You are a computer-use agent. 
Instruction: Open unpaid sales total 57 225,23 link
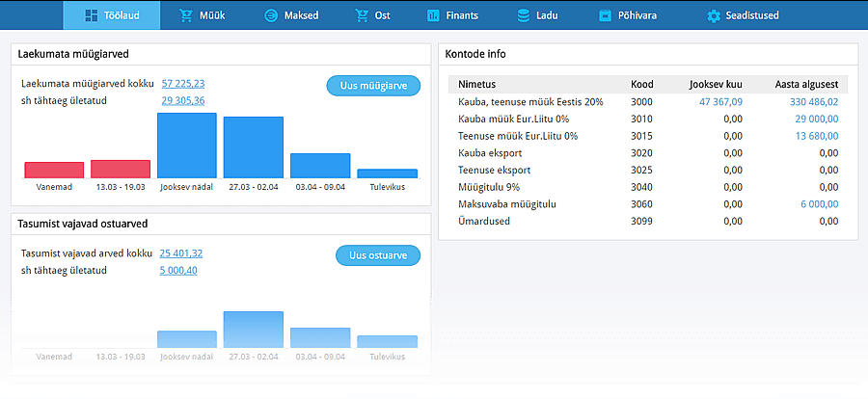tap(182, 84)
